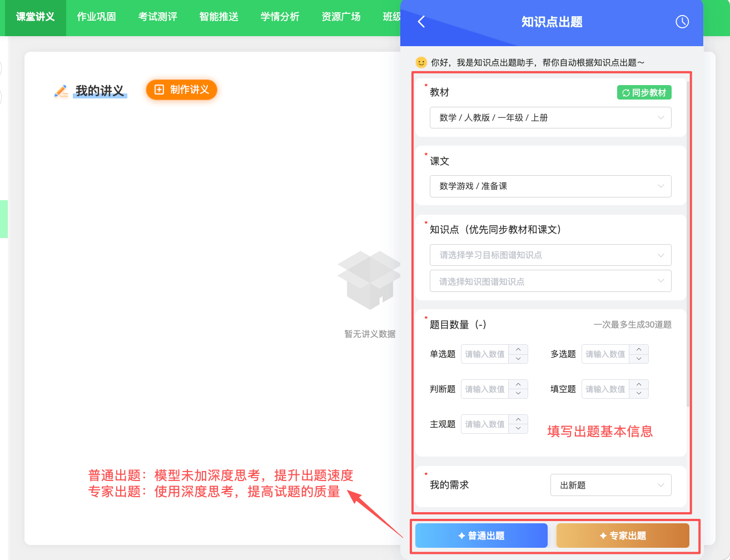Expand 请选择学习目标图谱知识点 dropdown
Image resolution: width=730 pixels, height=560 pixels.
point(550,255)
